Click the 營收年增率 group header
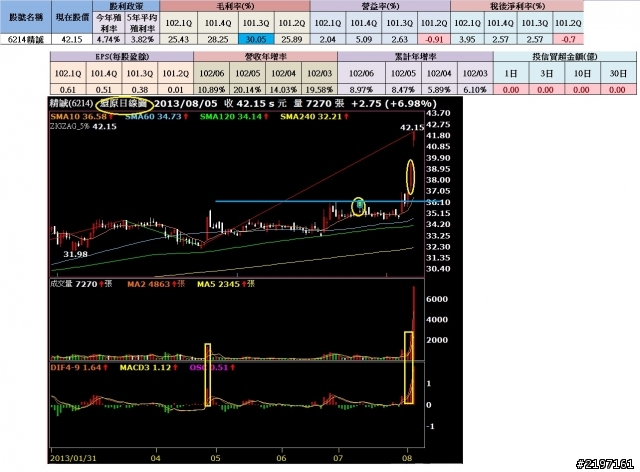640x472 pixels. (266, 57)
